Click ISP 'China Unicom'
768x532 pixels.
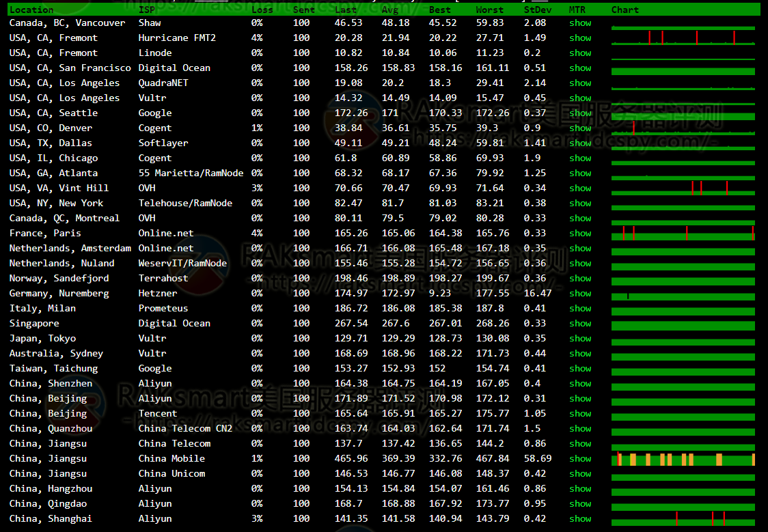pyautogui.click(x=172, y=474)
